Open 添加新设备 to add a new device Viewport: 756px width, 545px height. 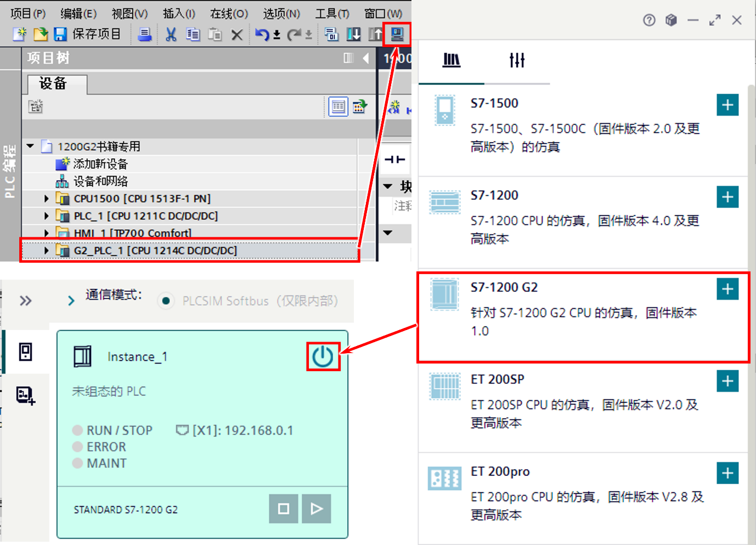(101, 163)
